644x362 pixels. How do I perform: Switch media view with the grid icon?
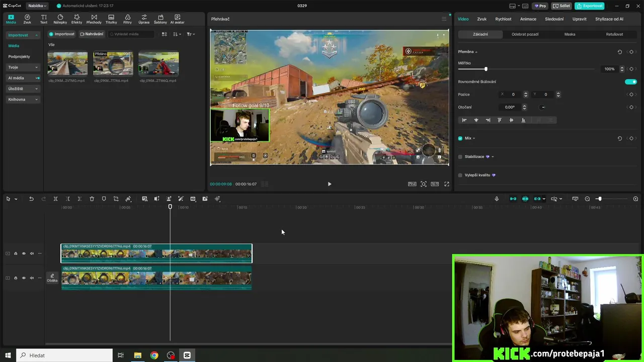click(164, 34)
